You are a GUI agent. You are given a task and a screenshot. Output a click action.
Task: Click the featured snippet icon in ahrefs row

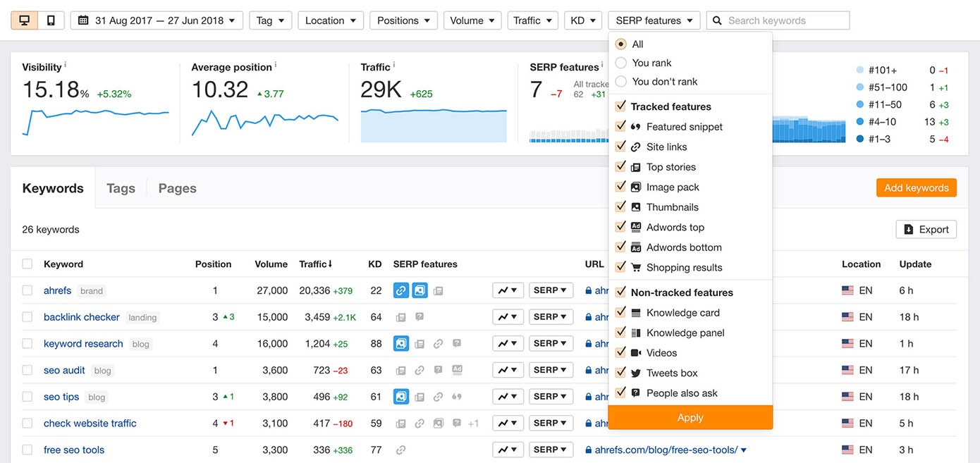[401, 290]
